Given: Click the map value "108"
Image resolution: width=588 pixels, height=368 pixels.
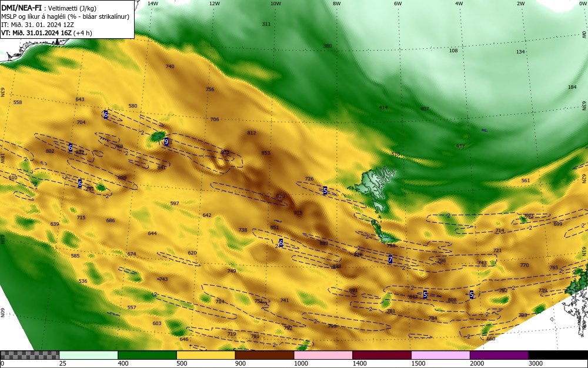Looking at the screenshot, I should point(453,51).
